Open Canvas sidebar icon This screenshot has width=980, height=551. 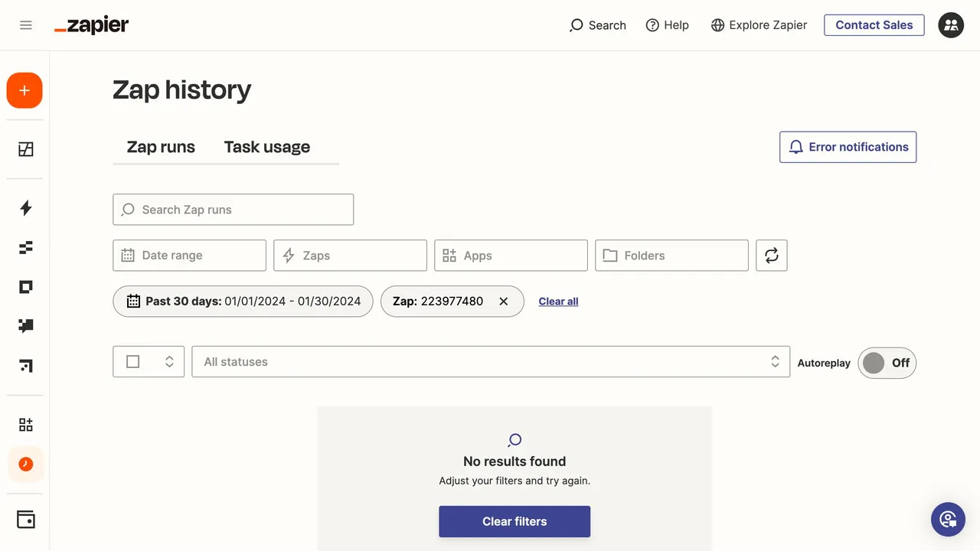tap(26, 366)
